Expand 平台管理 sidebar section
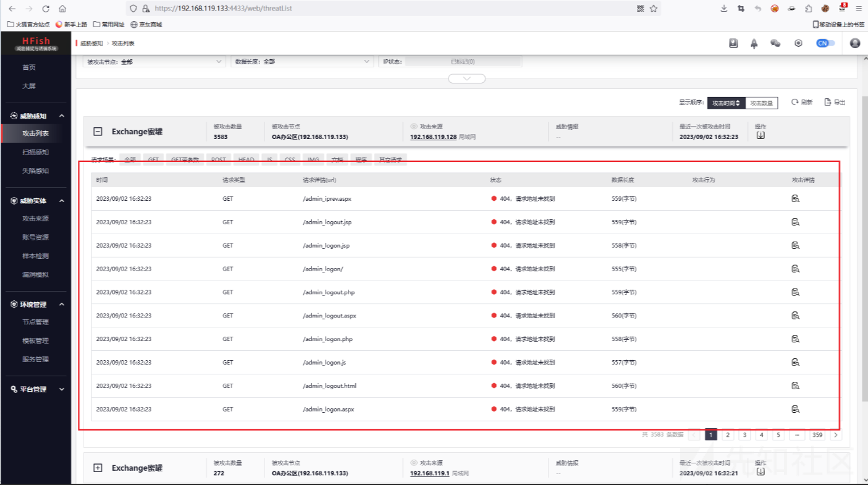Viewport: 868px width, 485px height. coord(61,389)
